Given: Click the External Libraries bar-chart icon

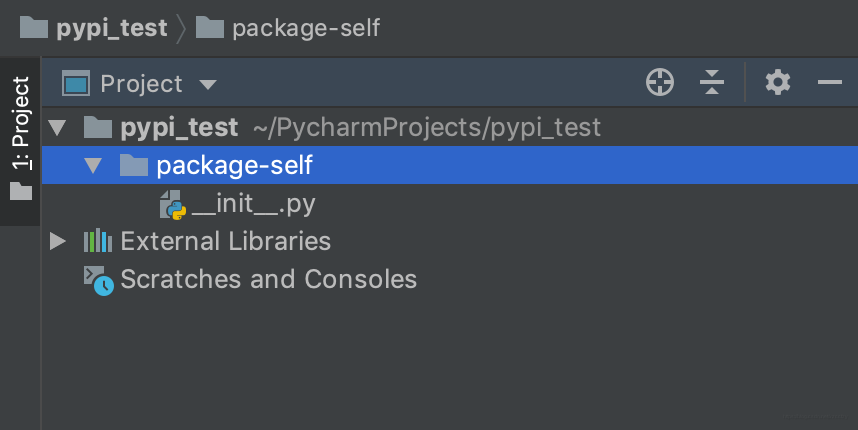Looking at the screenshot, I should 98,241.
